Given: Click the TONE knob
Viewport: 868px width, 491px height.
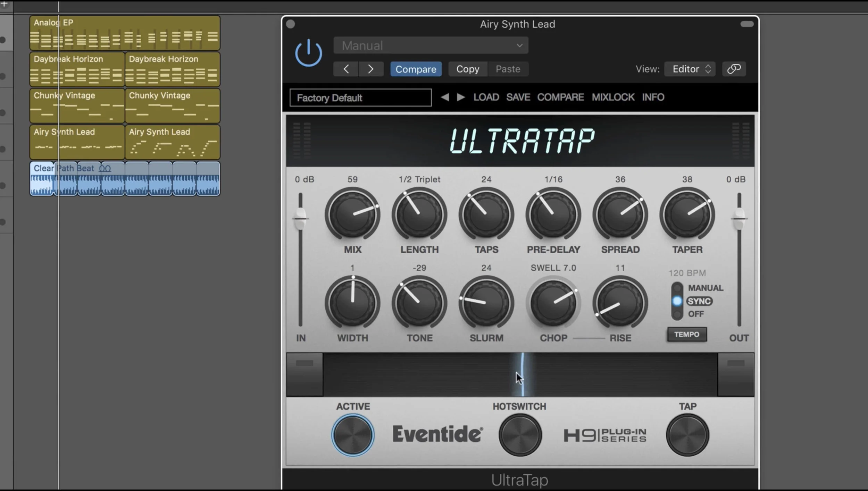Looking at the screenshot, I should pyautogui.click(x=419, y=303).
